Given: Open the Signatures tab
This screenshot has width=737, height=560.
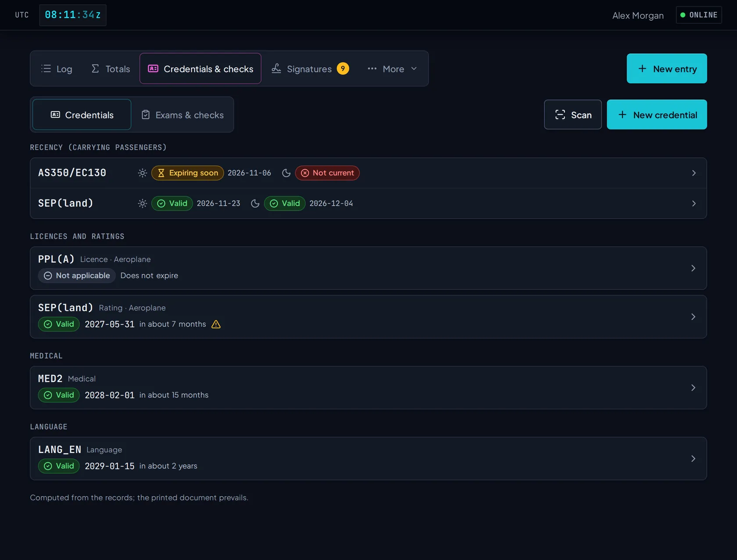Looking at the screenshot, I should point(310,68).
